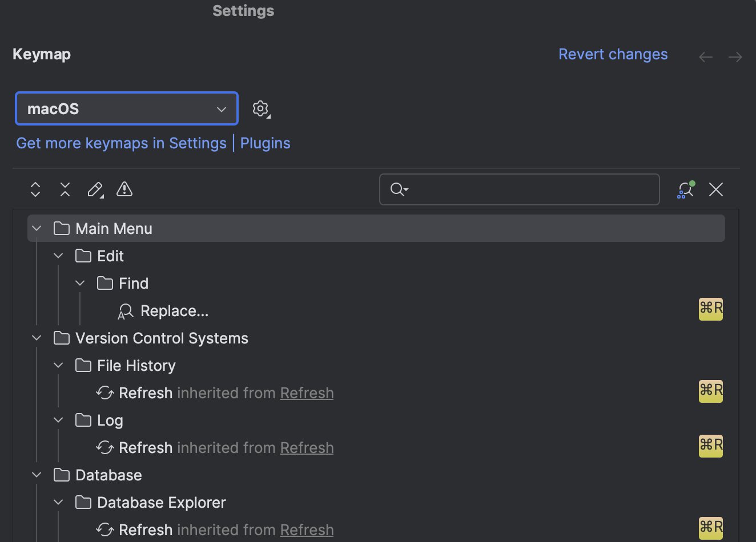Viewport: 756px width, 542px height.
Task: Click the expand all icon above the tree
Action: click(x=35, y=189)
